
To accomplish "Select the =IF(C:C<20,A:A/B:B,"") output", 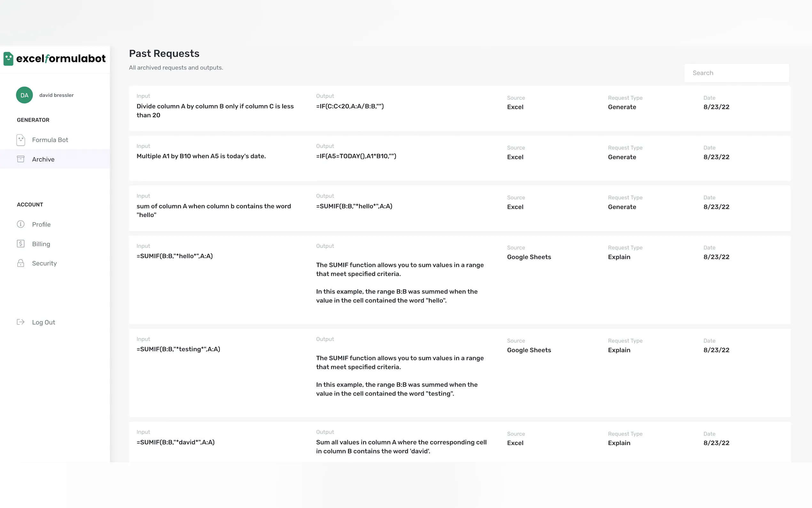I will pos(350,106).
